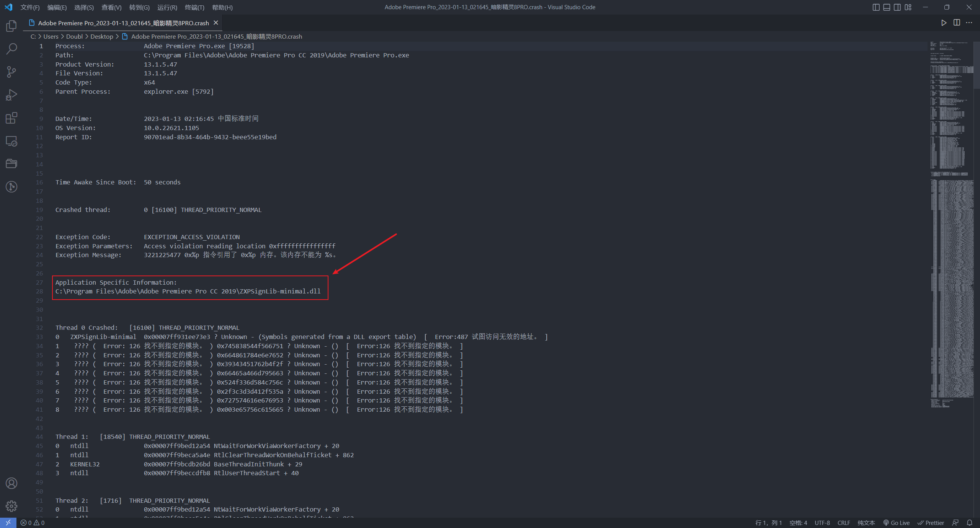Expand the Doubl breadcrumb segment
Viewport: 980px width, 528px height.
74,36
